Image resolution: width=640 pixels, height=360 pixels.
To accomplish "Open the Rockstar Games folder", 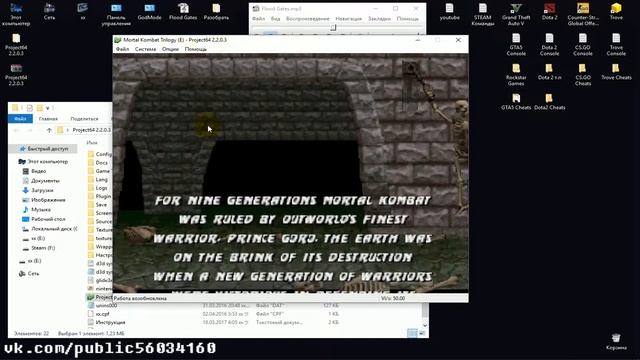I will pos(516,74).
